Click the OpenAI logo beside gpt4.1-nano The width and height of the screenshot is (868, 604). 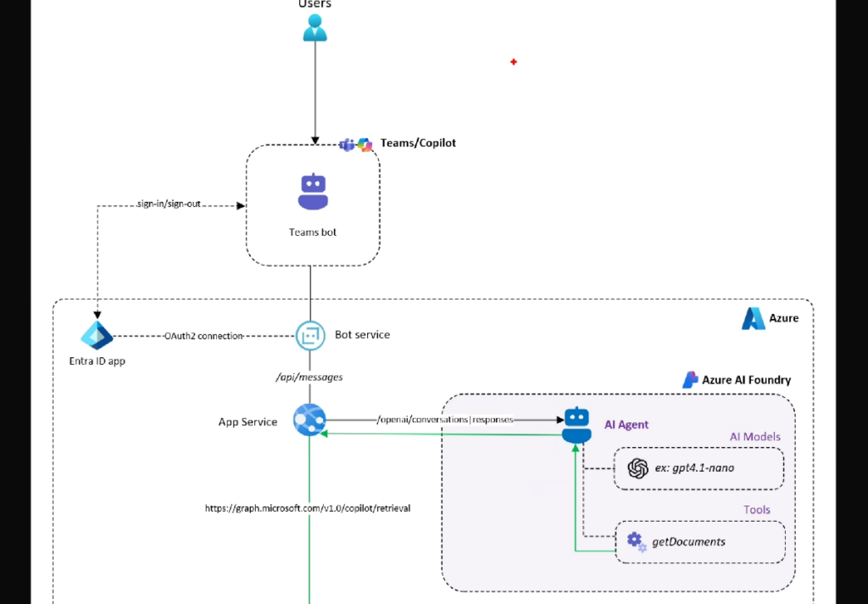point(637,468)
